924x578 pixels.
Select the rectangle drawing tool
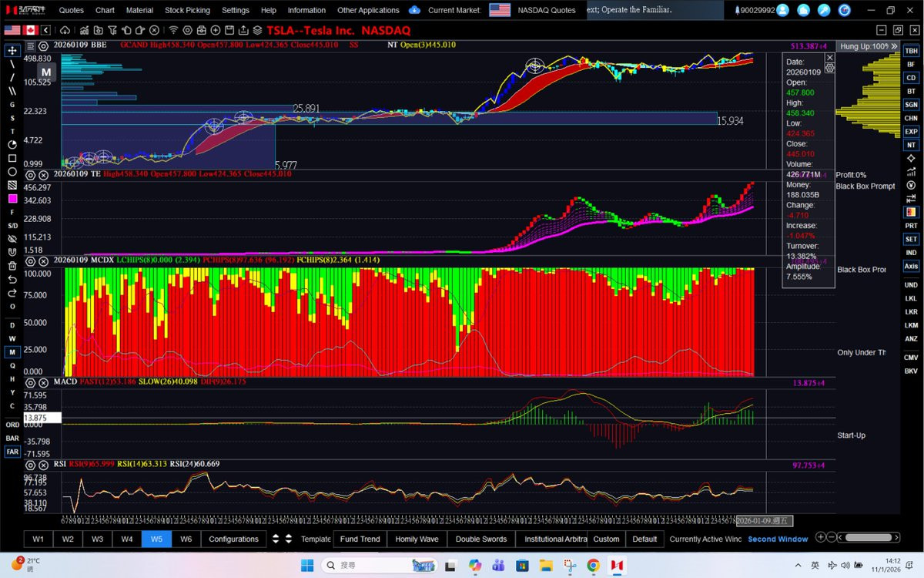click(12, 158)
